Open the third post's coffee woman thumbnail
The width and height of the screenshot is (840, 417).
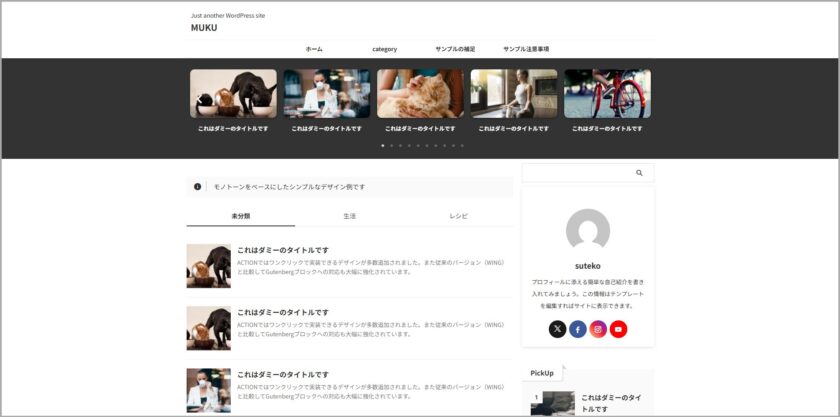[208, 390]
